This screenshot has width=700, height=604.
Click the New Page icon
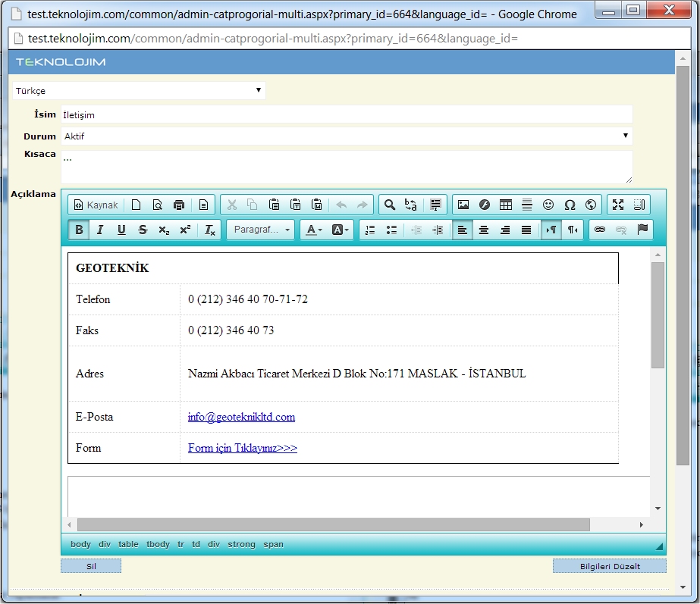pos(137,205)
